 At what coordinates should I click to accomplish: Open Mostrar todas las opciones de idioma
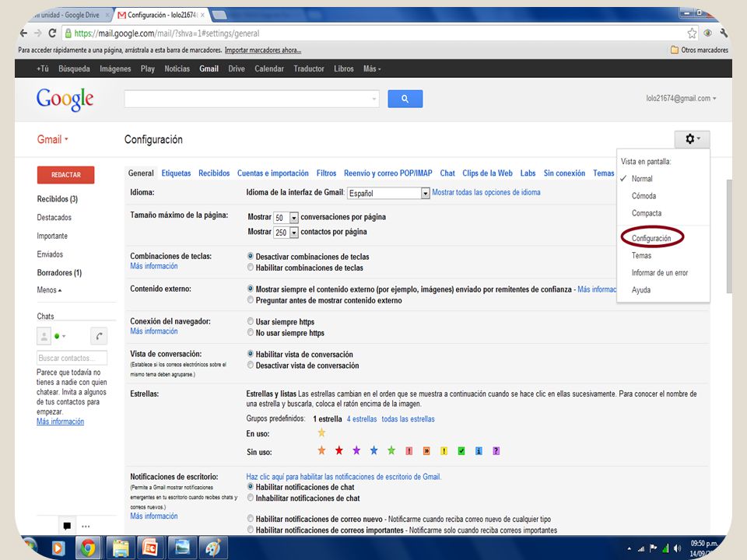pos(486,192)
